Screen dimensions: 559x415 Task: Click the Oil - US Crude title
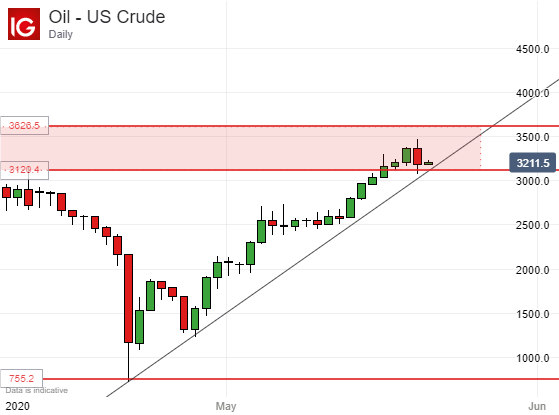107,17
